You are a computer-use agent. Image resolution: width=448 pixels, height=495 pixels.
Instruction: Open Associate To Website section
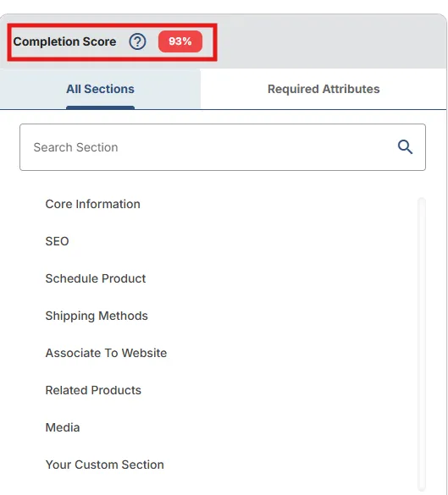[106, 353]
